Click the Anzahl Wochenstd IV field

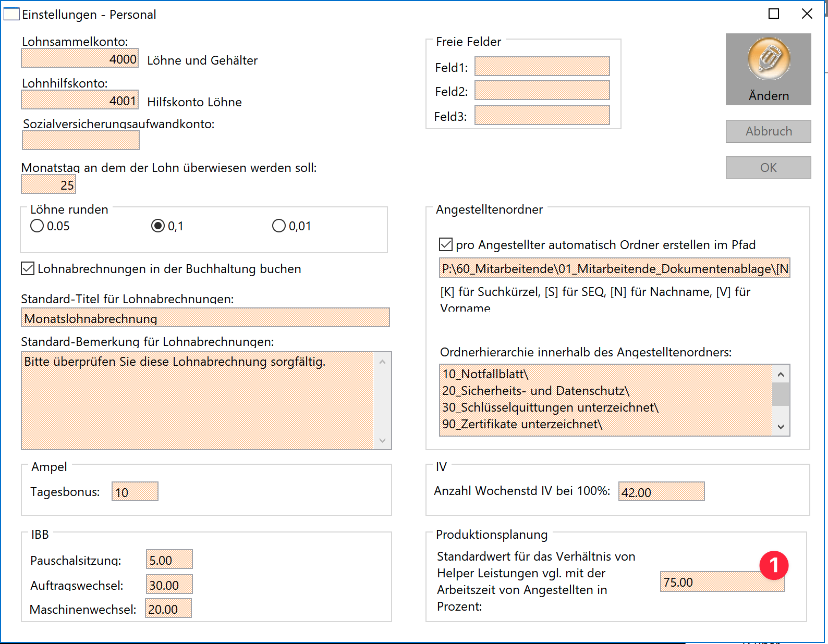[x=661, y=492]
